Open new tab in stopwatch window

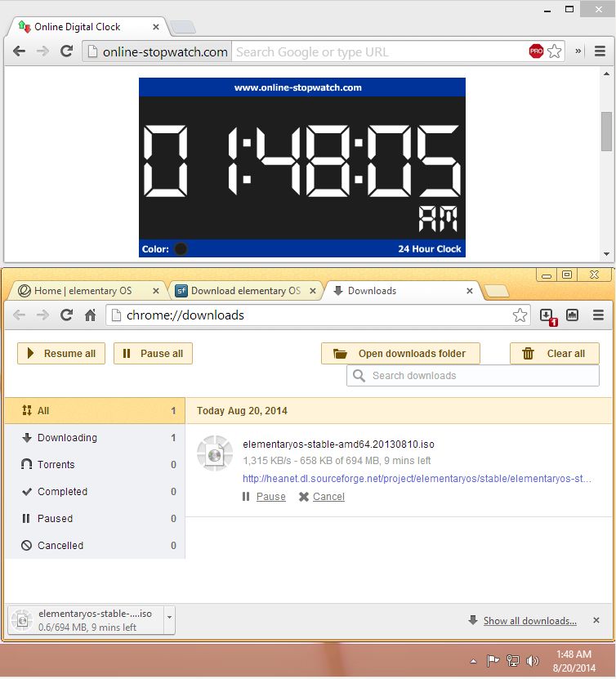(x=184, y=27)
